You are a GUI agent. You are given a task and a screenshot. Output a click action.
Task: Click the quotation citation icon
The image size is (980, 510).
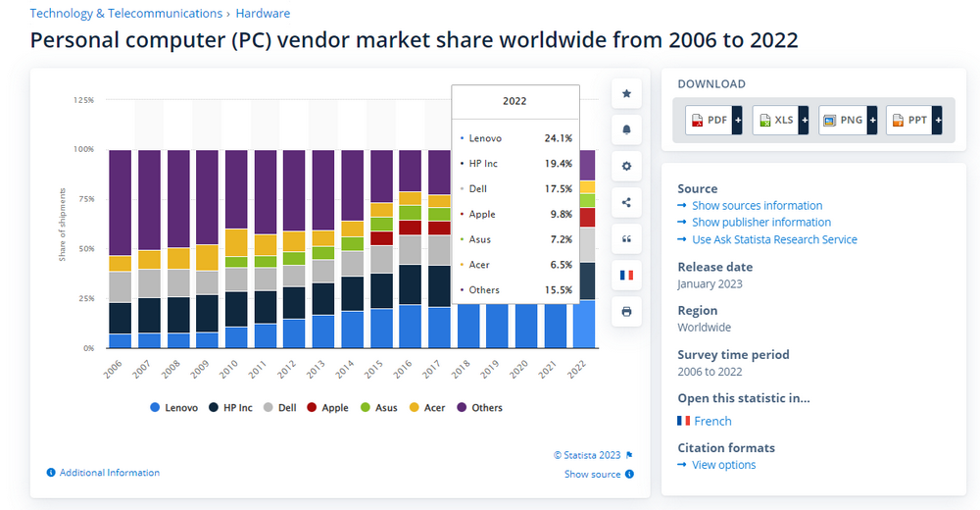[x=626, y=239]
